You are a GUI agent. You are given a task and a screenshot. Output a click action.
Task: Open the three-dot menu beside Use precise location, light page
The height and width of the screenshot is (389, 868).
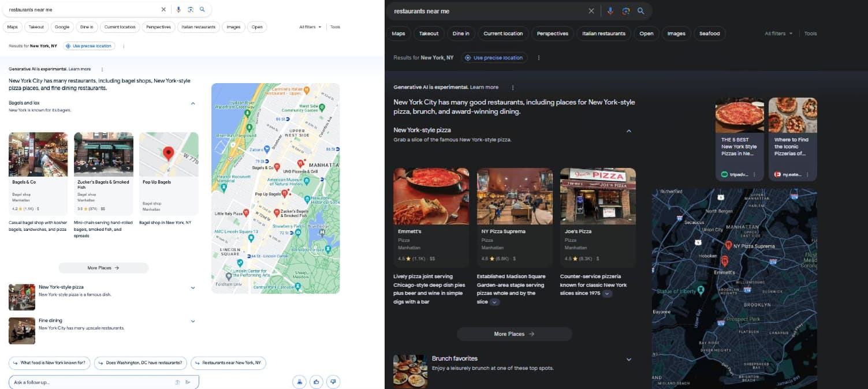124,46
